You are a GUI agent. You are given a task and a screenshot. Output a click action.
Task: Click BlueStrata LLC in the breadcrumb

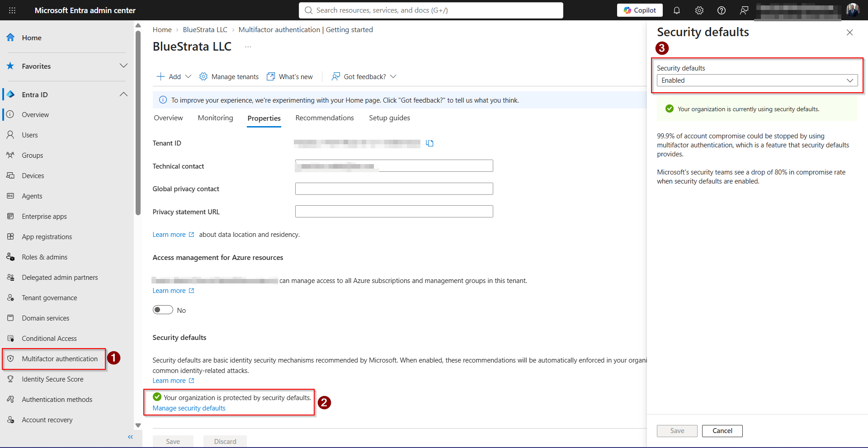click(x=205, y=30)
